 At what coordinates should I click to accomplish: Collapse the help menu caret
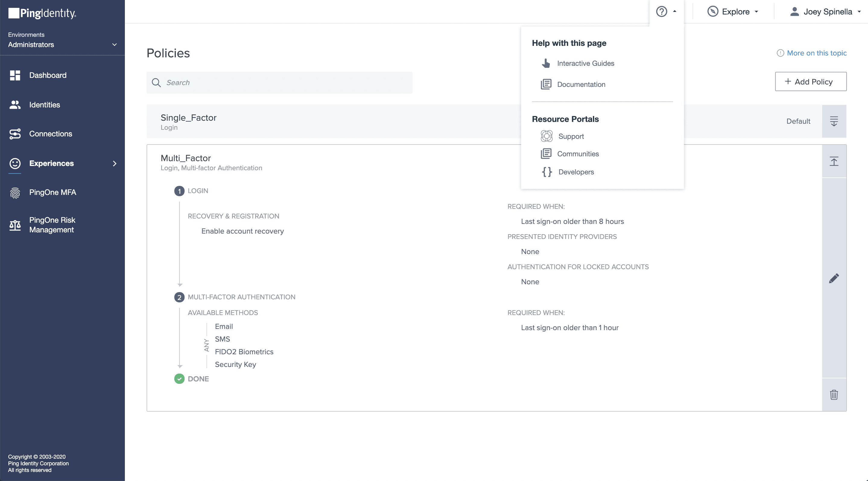point(675,11)
